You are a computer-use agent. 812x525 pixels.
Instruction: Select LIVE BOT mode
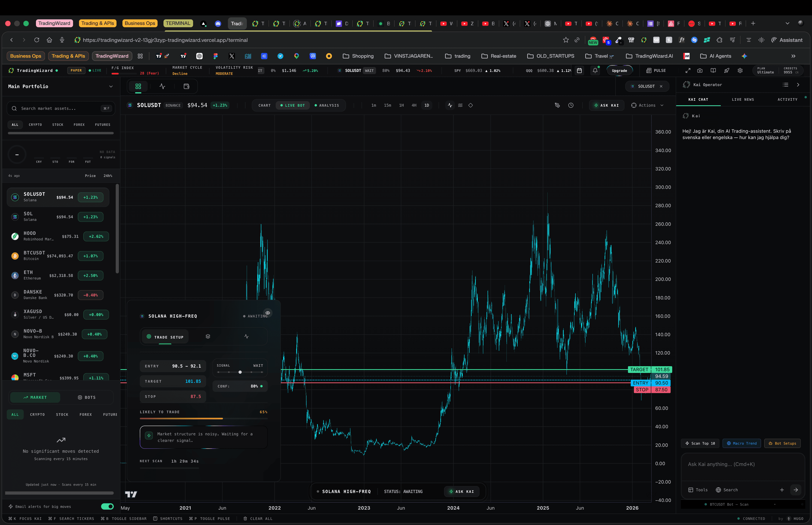pos(292,105)
